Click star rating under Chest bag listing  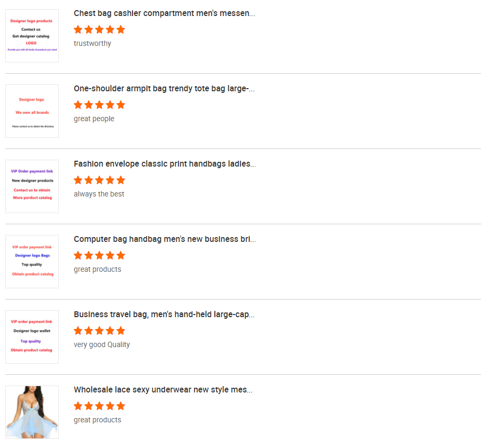(99, 29)
